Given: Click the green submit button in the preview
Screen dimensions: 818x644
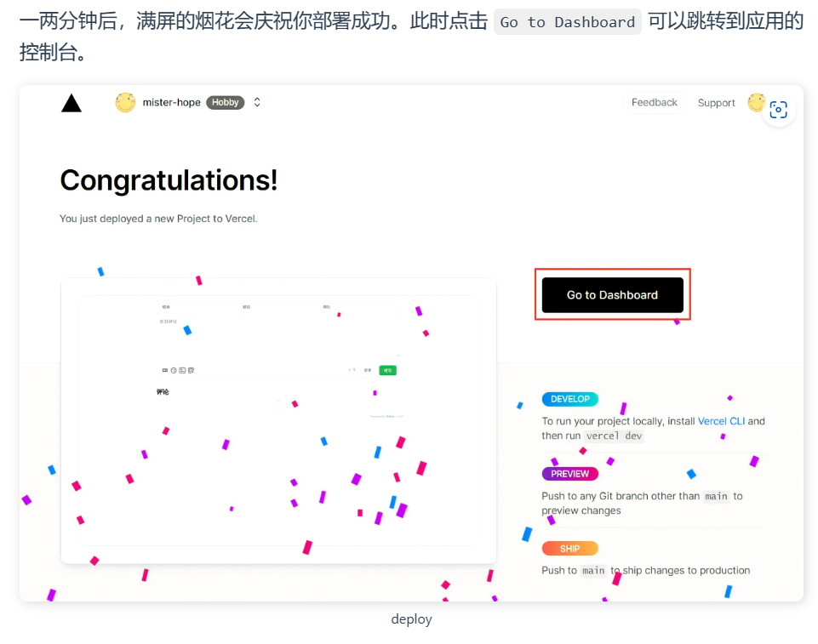Looking at the screenshot, I should click(387, 370).
